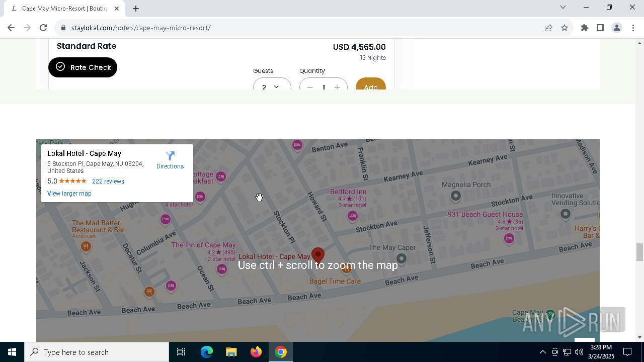Select the Cape May Micro-Resort tab
The height and width of the screenshot is (362, 644).
pyautogui.click(x=63, y=9)
